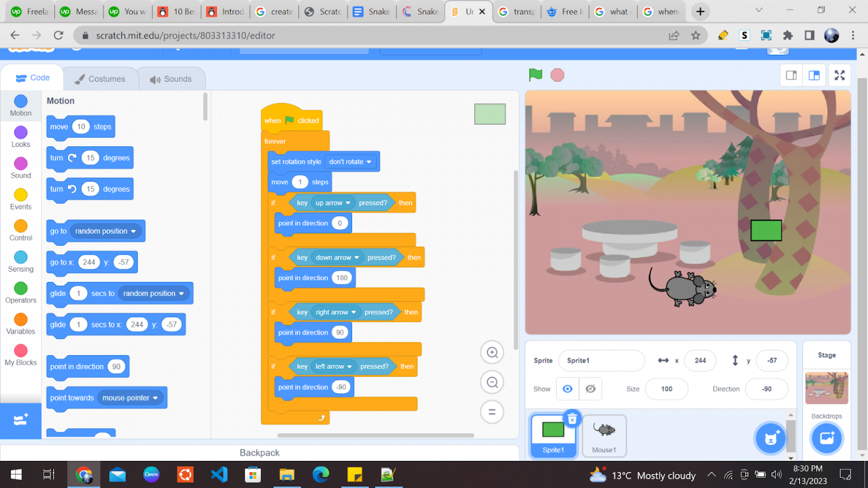Show Sprite1 using the eye toggle
The image size is (868, 488).
(567, 389)
